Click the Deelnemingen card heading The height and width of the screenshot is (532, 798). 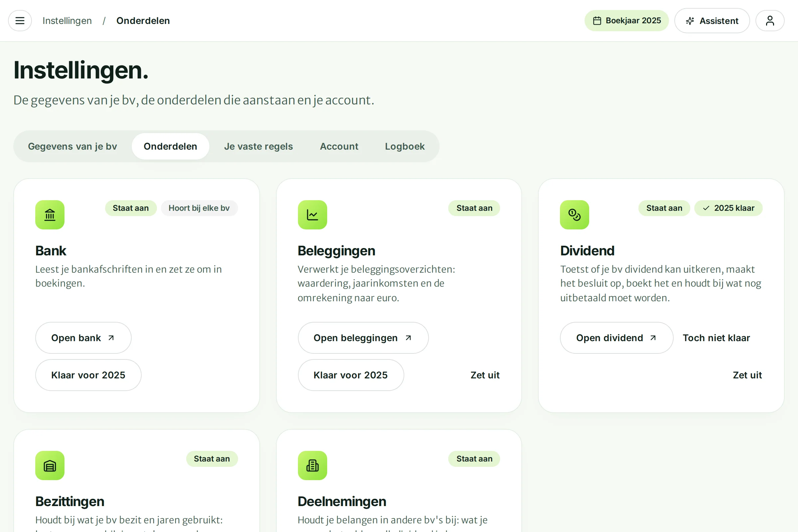(x=342, y=501)
